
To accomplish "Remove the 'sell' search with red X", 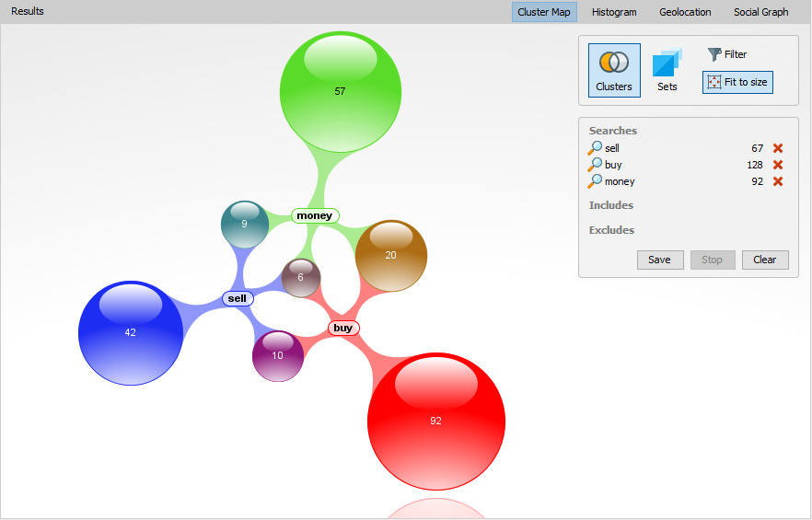I will click(x=778, y=148).
